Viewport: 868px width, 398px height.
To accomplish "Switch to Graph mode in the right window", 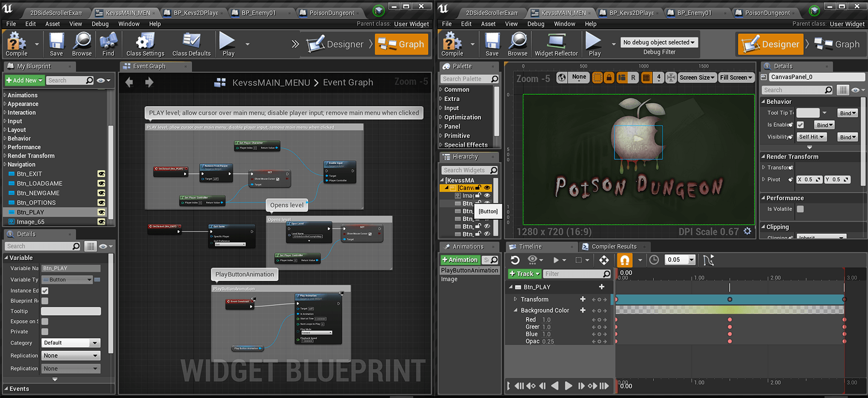I will click(x=837, y=44).
